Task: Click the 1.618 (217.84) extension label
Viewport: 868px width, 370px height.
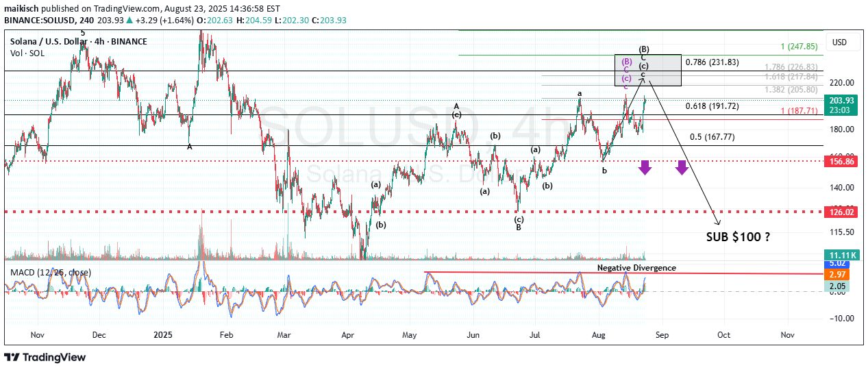Action: pyautogui.click(x=790, y=78)
